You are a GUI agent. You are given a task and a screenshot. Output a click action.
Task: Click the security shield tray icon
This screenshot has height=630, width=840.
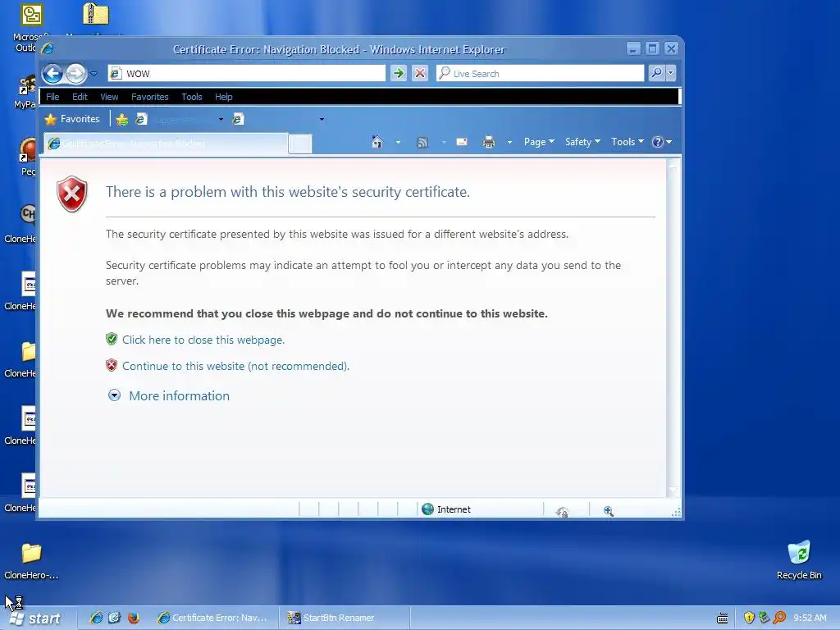click(749, 618)
